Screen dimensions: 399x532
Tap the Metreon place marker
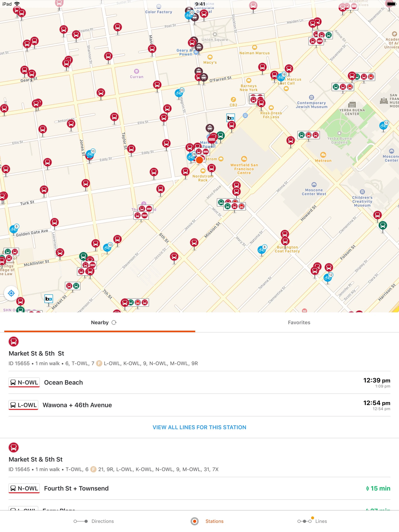pyautogui.click(x=323, y=155)
